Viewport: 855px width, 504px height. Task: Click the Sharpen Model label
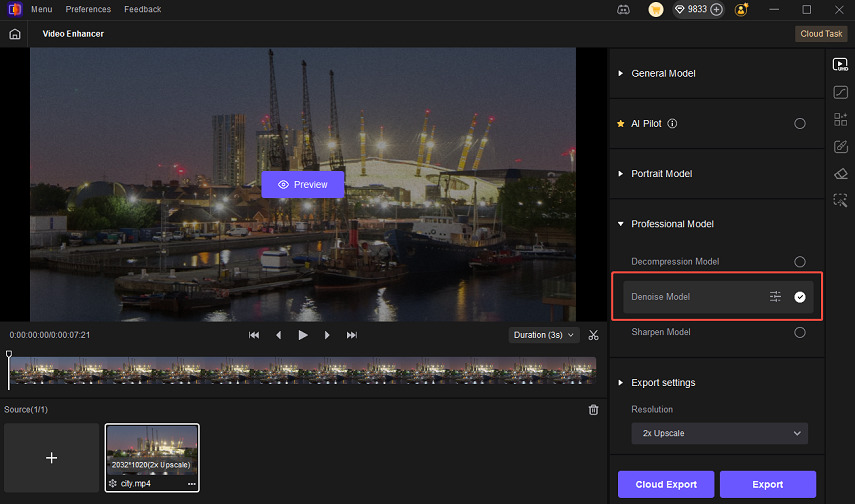(660, 332)
